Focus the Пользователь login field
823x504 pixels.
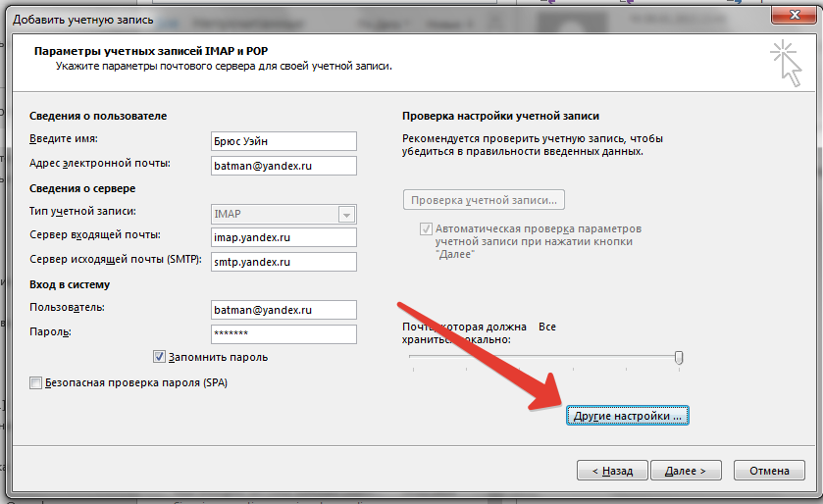click(x=283, y=310)
